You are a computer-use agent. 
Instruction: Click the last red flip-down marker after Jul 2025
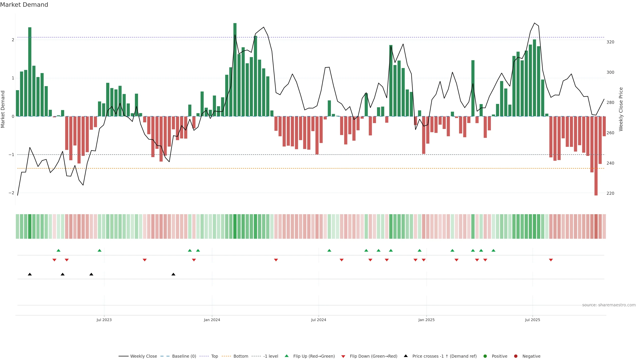(x=551, y=260)
